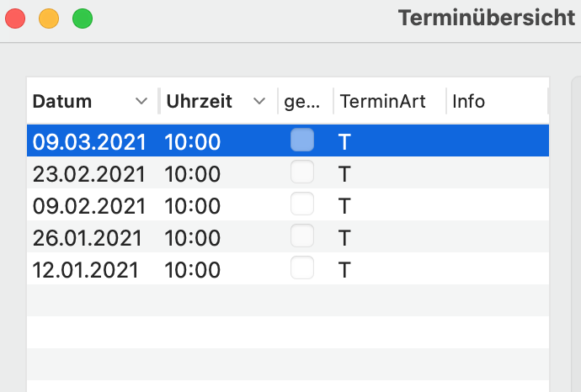Mark the 12.01.2021 appointment checkbox

pyautogui.click(x=302, y=268)
